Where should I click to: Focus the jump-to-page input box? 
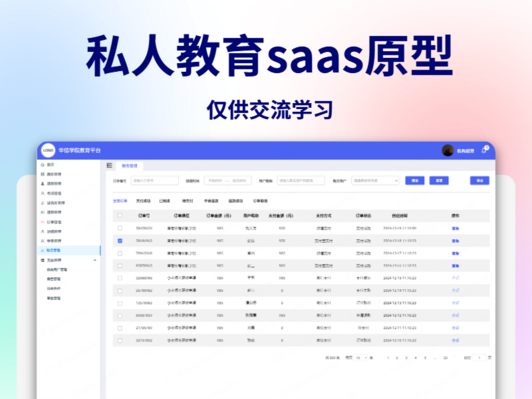479,358
